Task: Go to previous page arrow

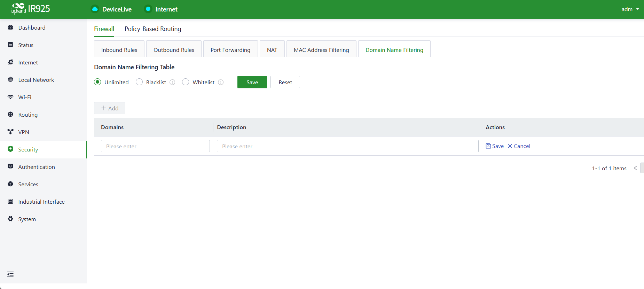Action: pyautogui.click(x=635, y=168)
